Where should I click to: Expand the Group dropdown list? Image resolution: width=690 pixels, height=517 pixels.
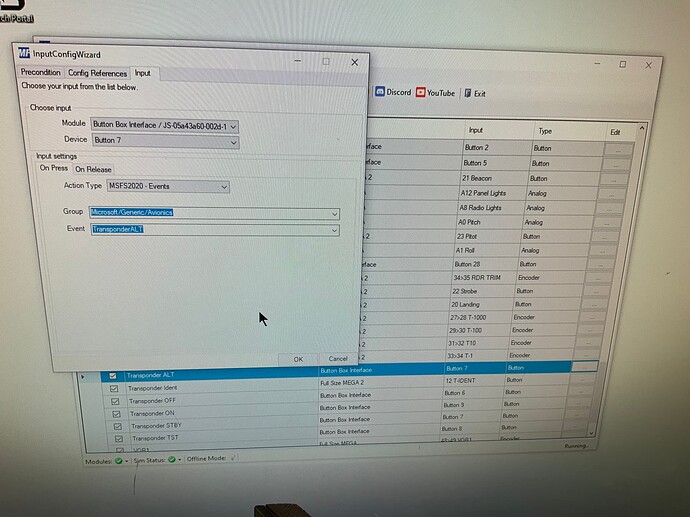coord(334,214)
